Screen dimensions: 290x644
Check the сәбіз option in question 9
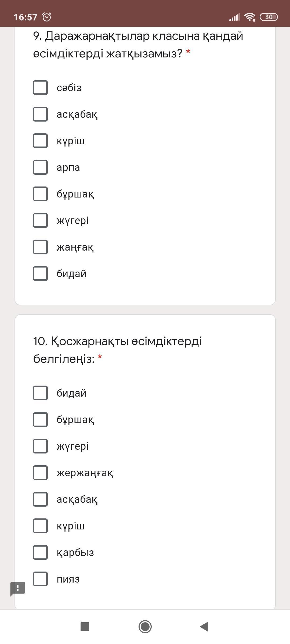[x=40, y=87]
